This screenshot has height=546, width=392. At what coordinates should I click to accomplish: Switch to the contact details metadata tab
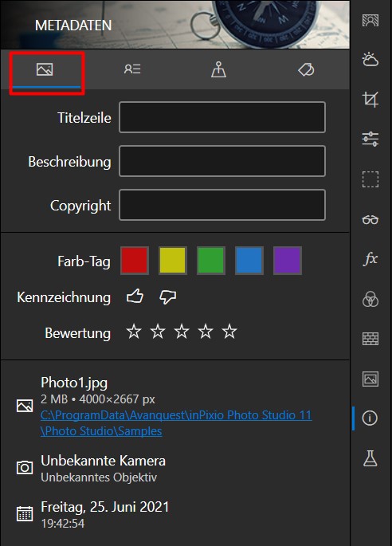[132, 69]
